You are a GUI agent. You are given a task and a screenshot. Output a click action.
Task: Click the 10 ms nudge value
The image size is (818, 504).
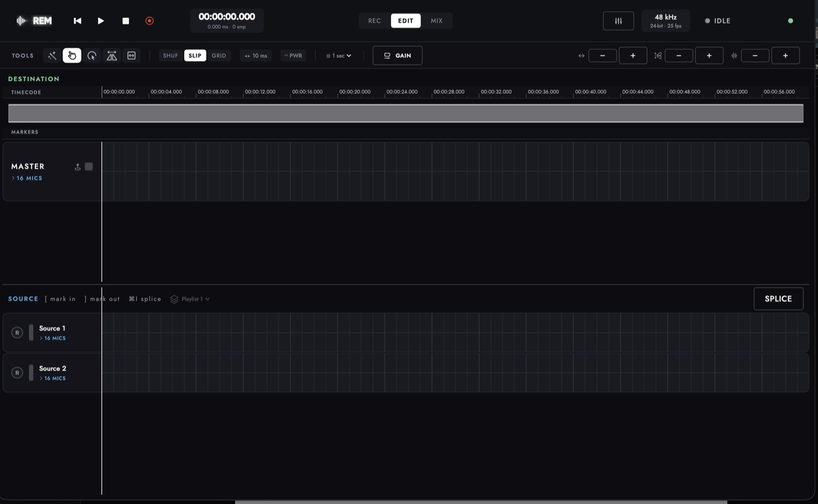coord(256,56)
